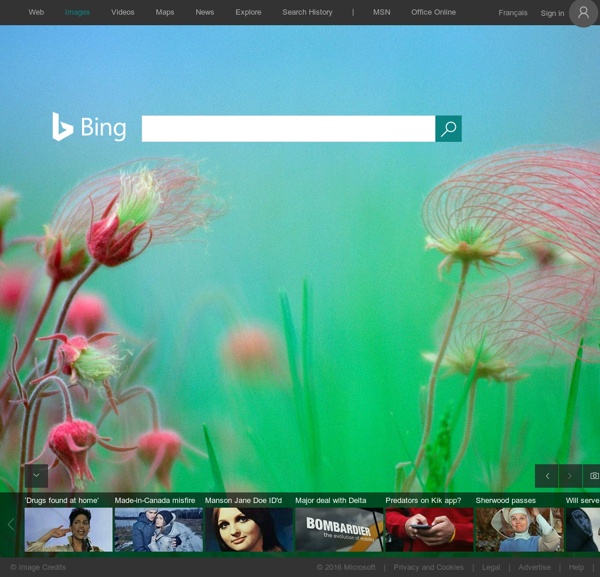Screen dimensions: 600x577
Task: Show next homepage background image
Action: [x=570, y=476]
